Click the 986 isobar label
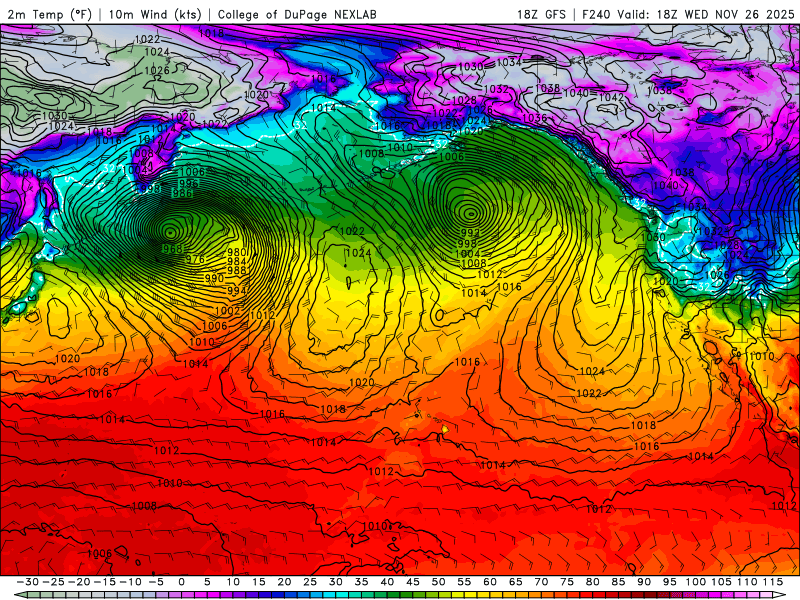 (182, 193)
